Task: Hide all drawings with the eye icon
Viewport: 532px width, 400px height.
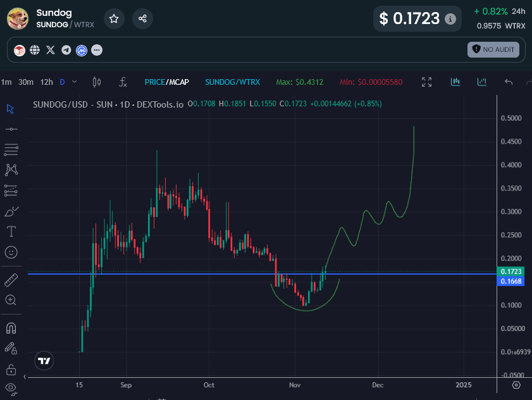Action: pos(11,389)
